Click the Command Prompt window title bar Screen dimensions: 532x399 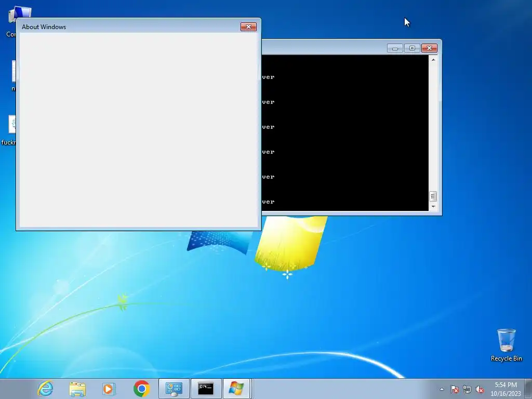click(324, 48)
